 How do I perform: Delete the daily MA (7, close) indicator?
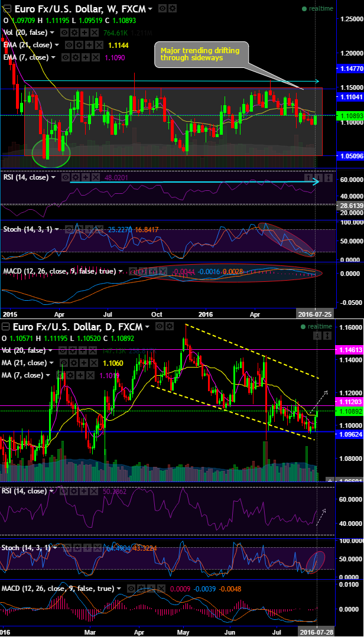pos(92,375)
